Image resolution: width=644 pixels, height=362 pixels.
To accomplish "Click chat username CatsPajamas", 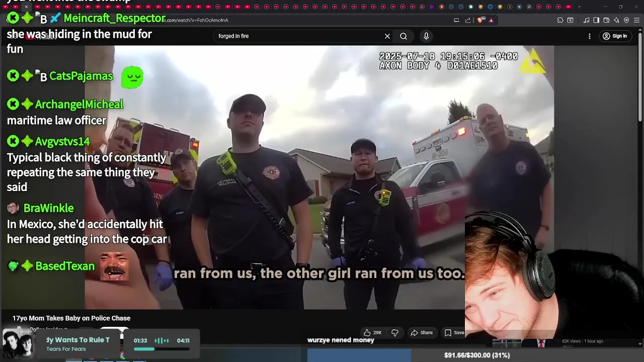I will pyautogui.click(x=81, y=76).
